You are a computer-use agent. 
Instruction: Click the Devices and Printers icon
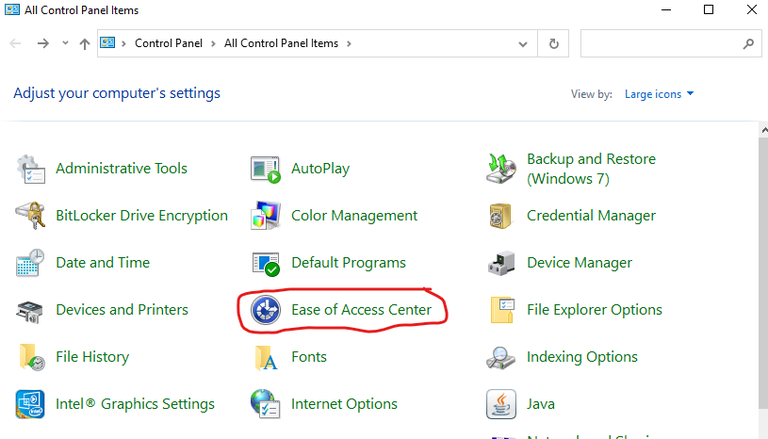30,311
